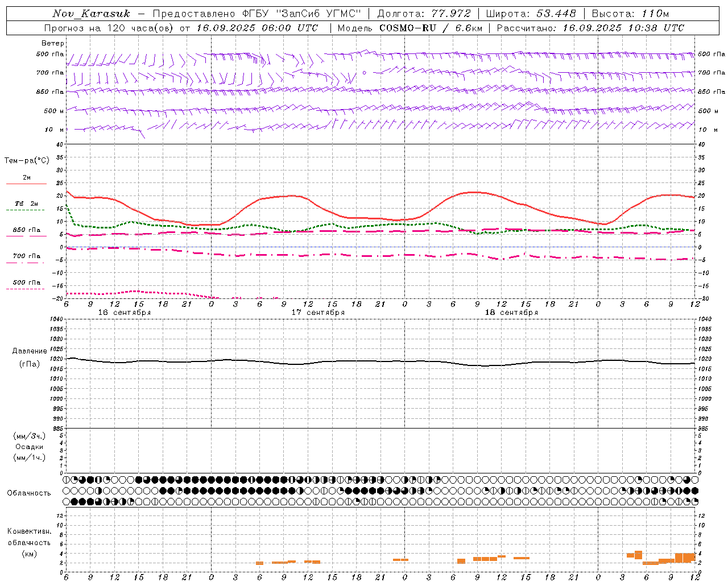Click the 17 сентября date label
The image size is (728, 582).
[x=318, y=313]
